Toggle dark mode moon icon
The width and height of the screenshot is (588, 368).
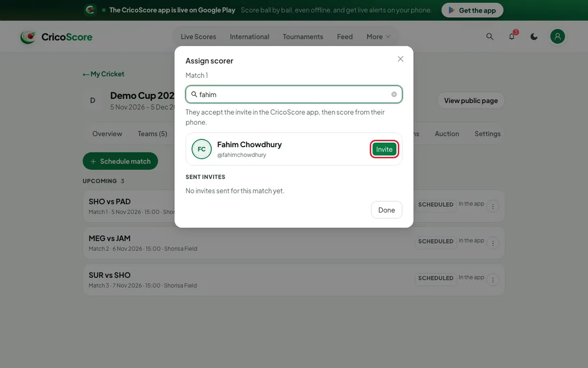tap(534, 36)
